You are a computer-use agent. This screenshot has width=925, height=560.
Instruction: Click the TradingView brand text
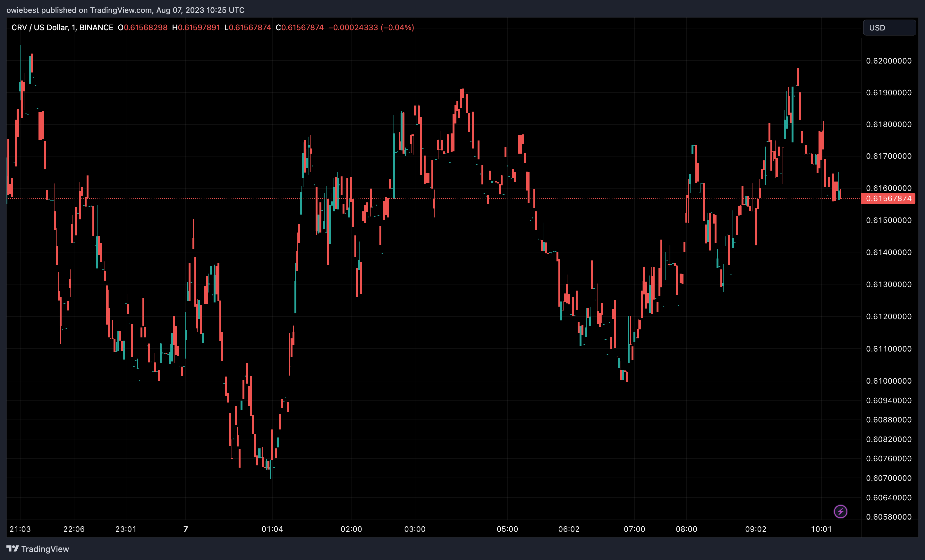tap(45, 549)
